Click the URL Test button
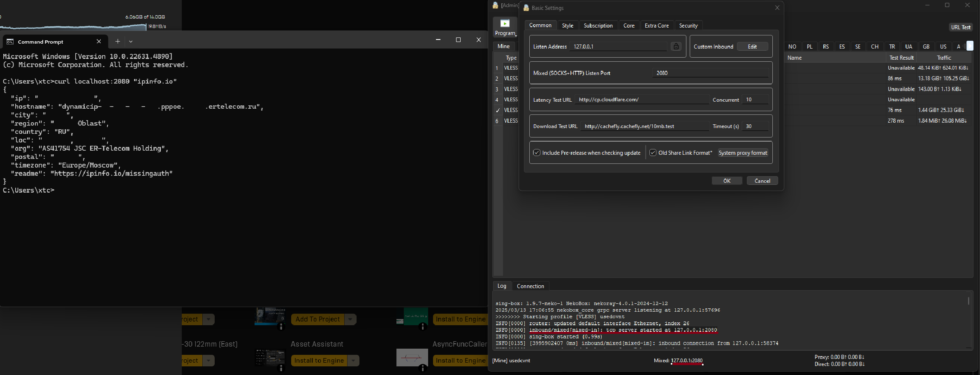 [x=961, y=27]
